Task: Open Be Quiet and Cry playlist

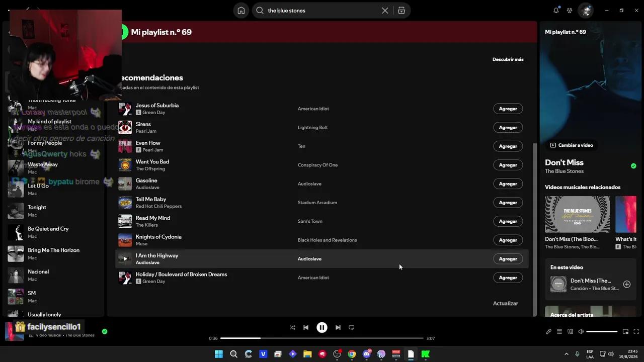Action: (55, 232)
